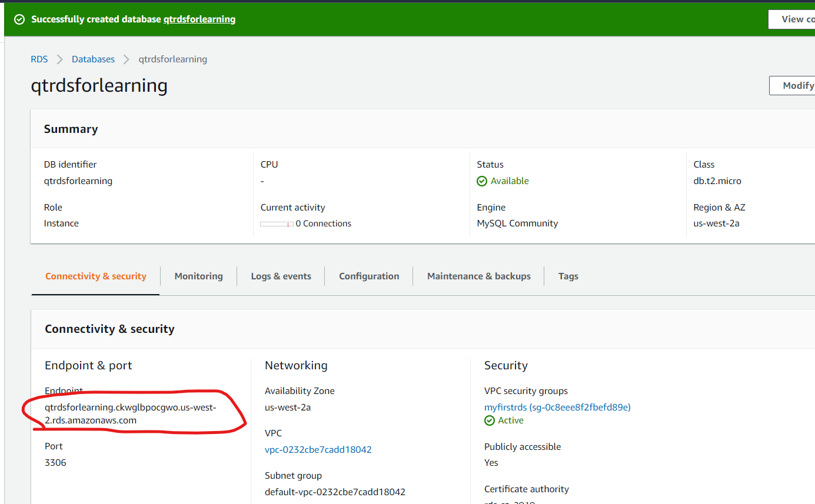Screen dimensions: 815x504
Task: Click the green Available status check icon
Action: coord(482,181)
